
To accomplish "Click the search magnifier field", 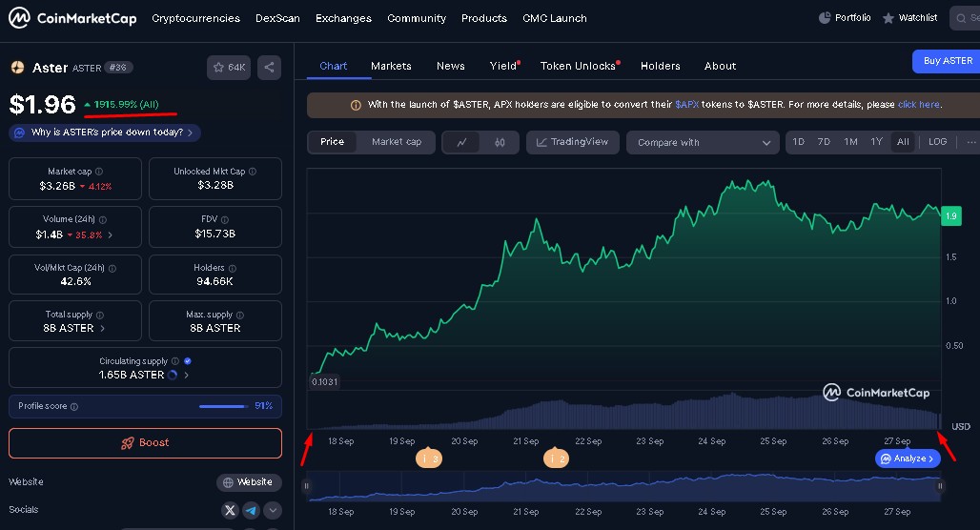I will [965, 18].
